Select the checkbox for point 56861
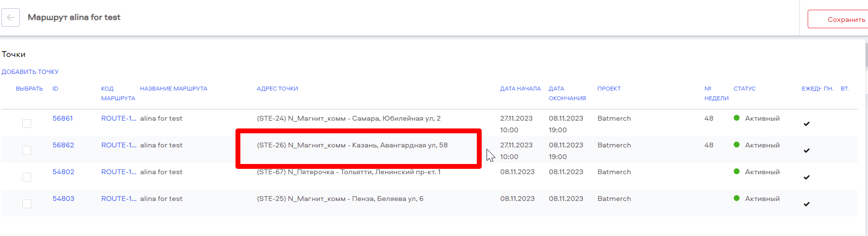The height and width of the screenshot is (236, 868). pos(27,124)
